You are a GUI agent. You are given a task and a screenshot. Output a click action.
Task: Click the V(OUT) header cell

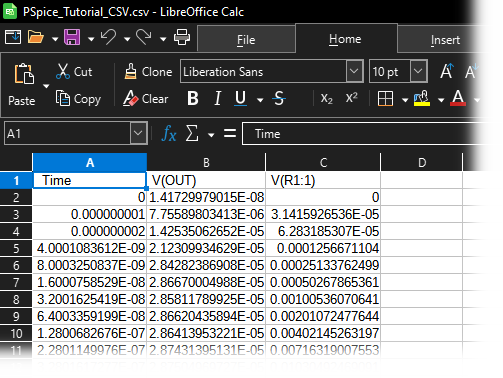tap(206, 181)
